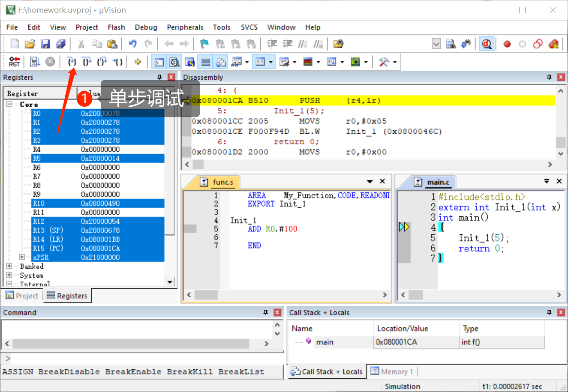Kill all breakpoints icon

[553, 44]
